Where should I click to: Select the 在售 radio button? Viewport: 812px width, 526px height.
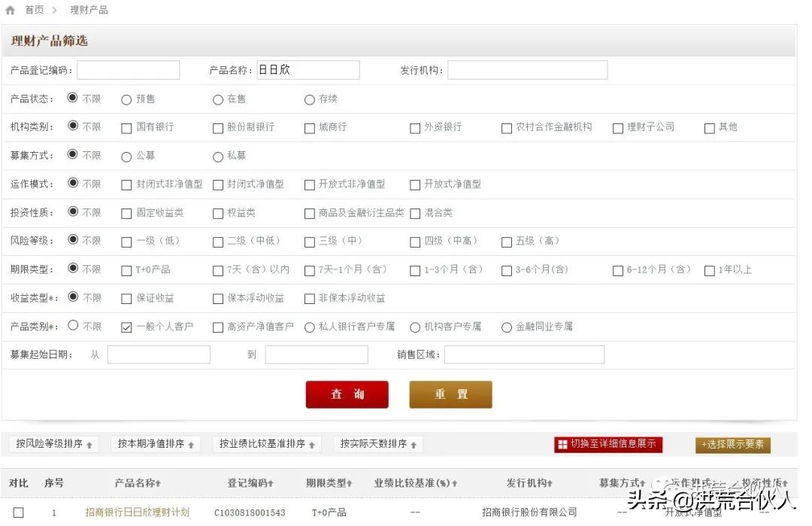[217, 99]
